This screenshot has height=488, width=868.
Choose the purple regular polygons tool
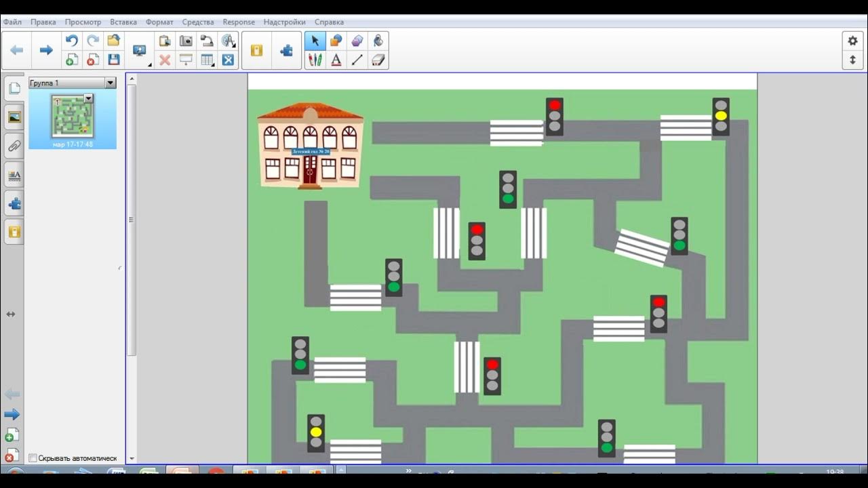tap(357, 41)
